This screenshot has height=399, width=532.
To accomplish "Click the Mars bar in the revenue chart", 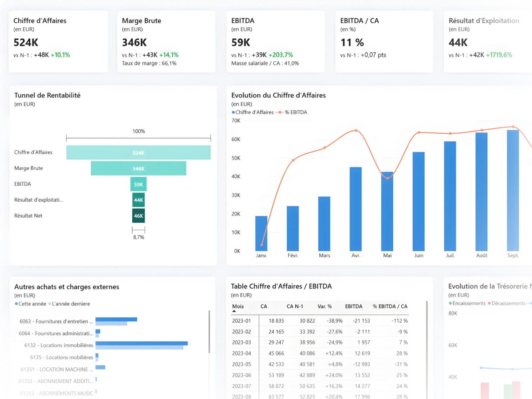I will pyautogui.click(x=324, y=224).
